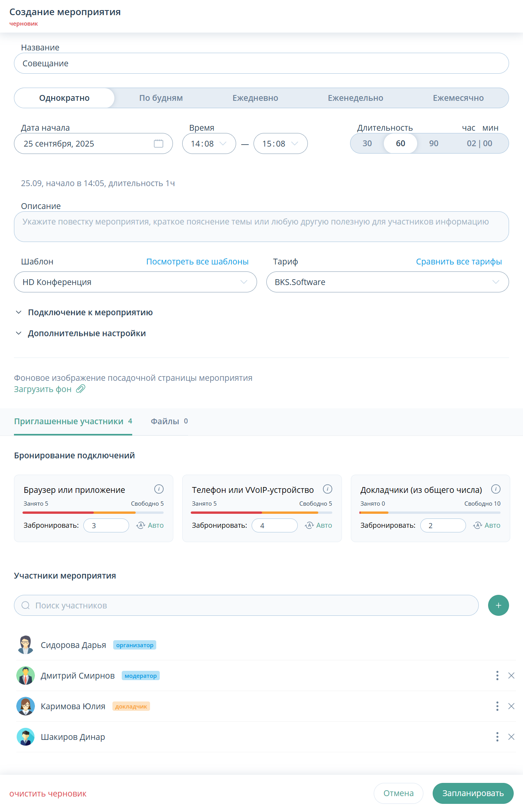
Task: Click the paperclip icon to upload background
Action: [x=81, y=389]
